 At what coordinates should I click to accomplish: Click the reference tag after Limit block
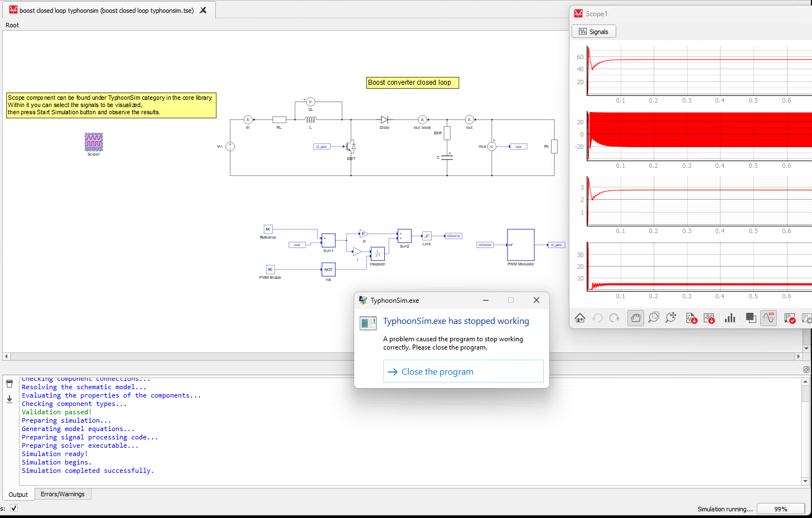pos(453,236)
